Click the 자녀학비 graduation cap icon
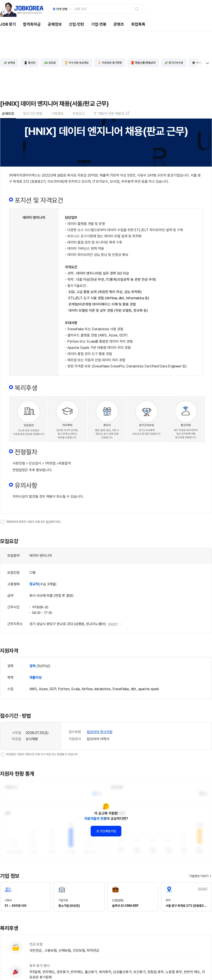Viewport: 212px width, 980px height. coord(67,411)
